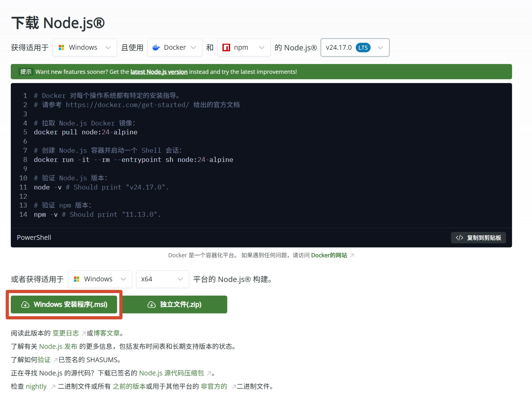
Task: Click the docker run --entrypoint sh code line
Action: pyautogui.click(x=134, y=160)
